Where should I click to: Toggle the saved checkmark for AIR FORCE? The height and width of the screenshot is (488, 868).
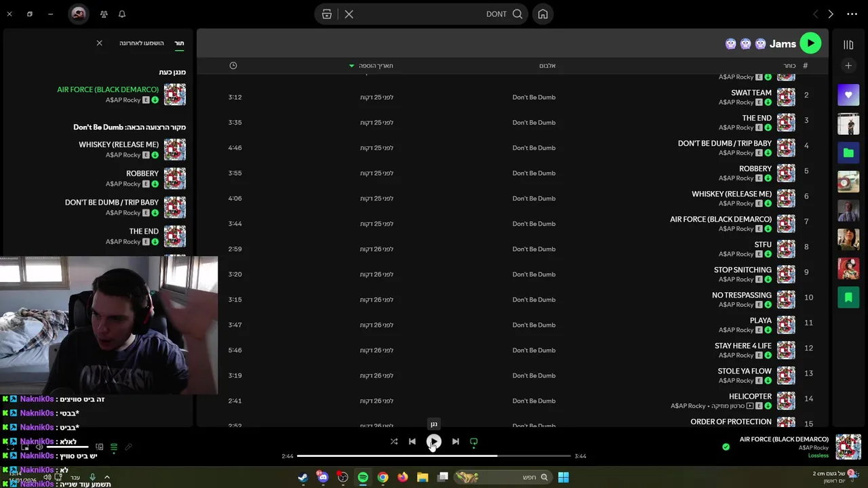point(726,447)
